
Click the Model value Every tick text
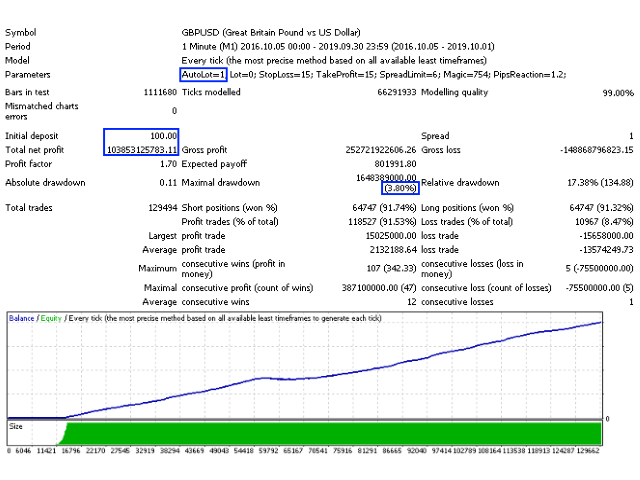(x=334, y=60)
